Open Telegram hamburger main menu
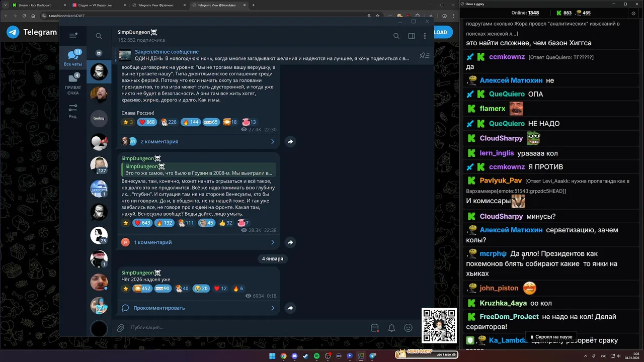This screenshot has height=362, width=644. (73, 36)
